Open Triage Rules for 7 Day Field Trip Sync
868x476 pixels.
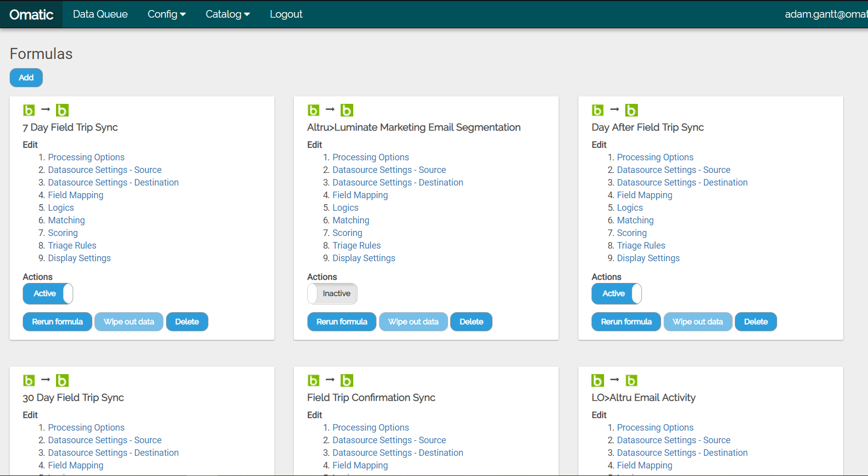click(x=72, y=246)
